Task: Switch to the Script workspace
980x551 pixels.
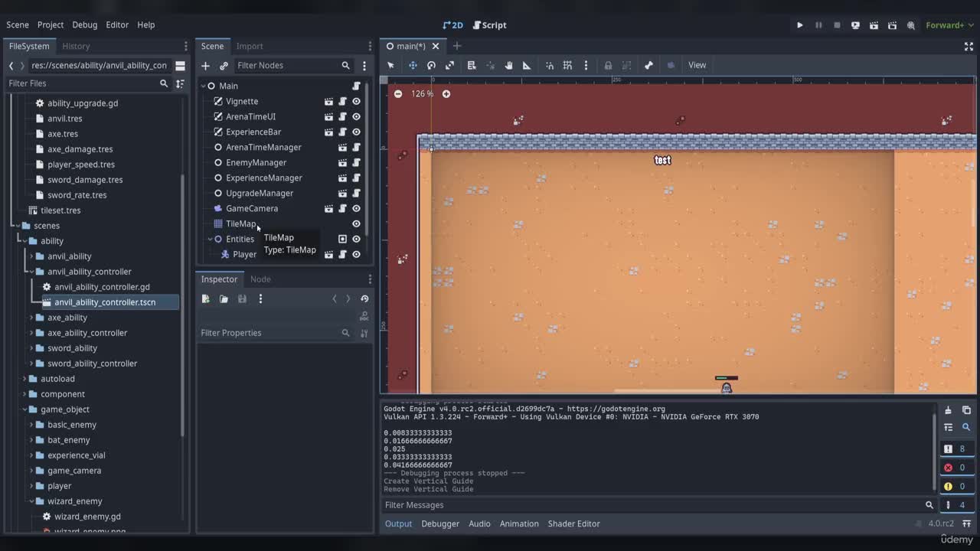Action: 489,25
